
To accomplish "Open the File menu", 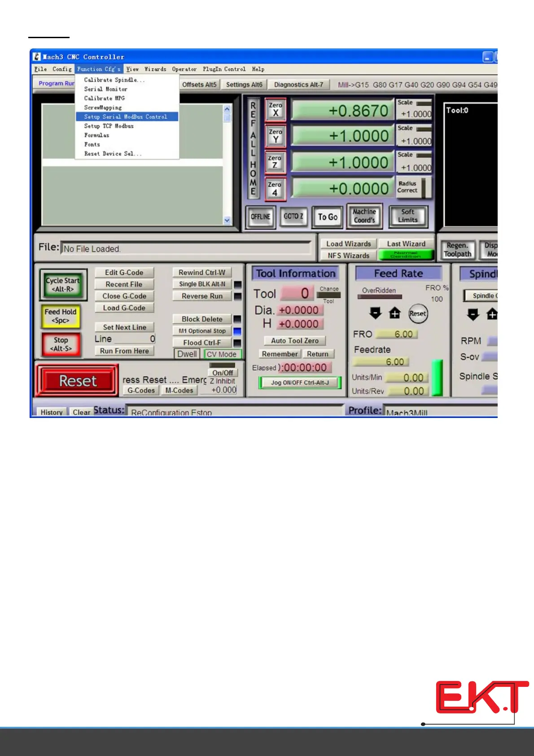I will tap(40, 69).
